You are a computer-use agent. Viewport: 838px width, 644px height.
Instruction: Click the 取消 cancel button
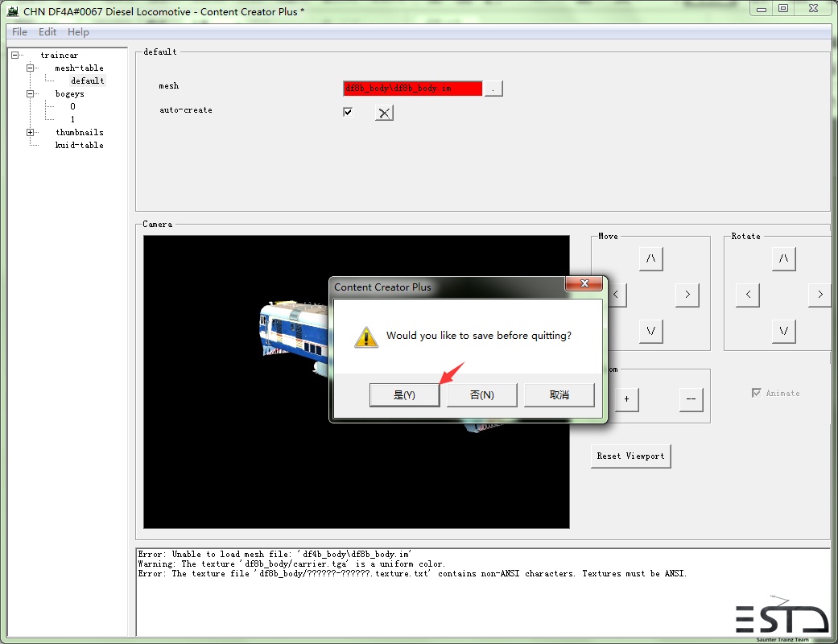point(559,395)
